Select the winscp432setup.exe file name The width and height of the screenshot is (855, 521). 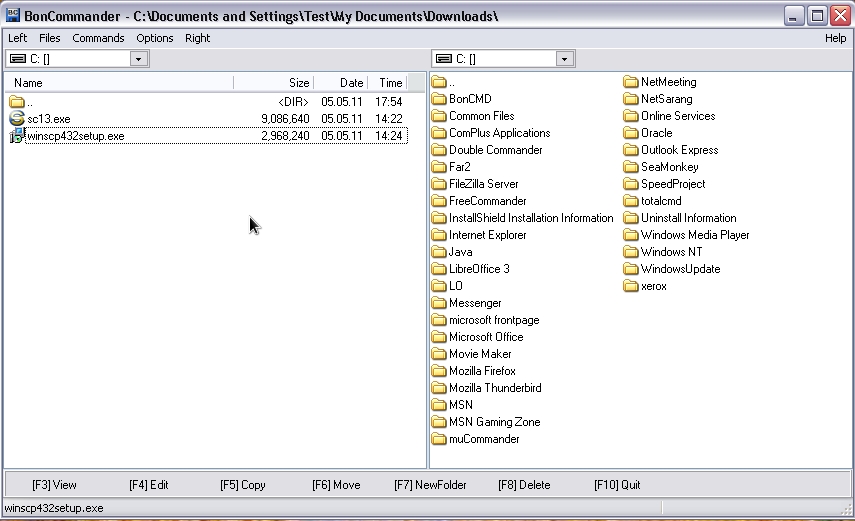pyautogui.click(x=76, y=136)
